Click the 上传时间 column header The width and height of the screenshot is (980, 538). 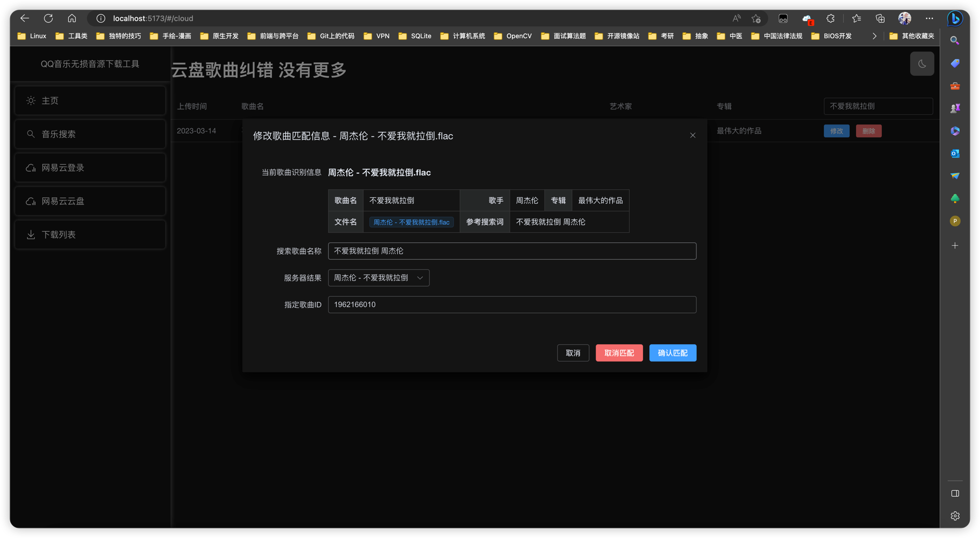coord(192,106)
